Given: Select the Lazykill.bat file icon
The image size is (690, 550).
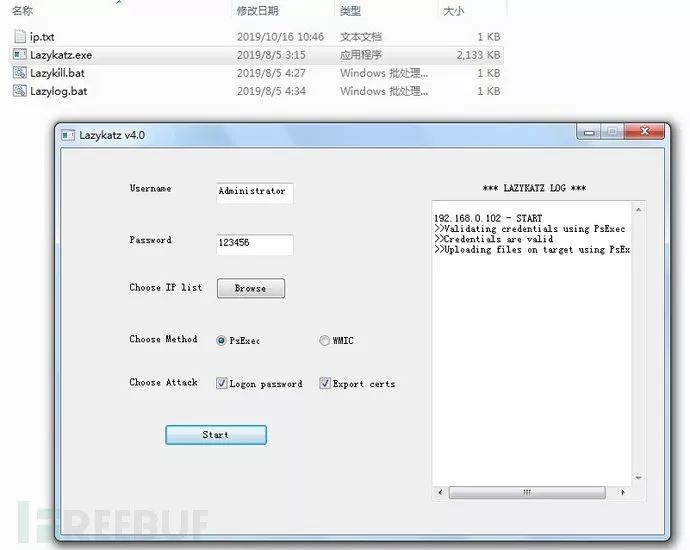Looking at the screenshot, I should coord(20,73).
